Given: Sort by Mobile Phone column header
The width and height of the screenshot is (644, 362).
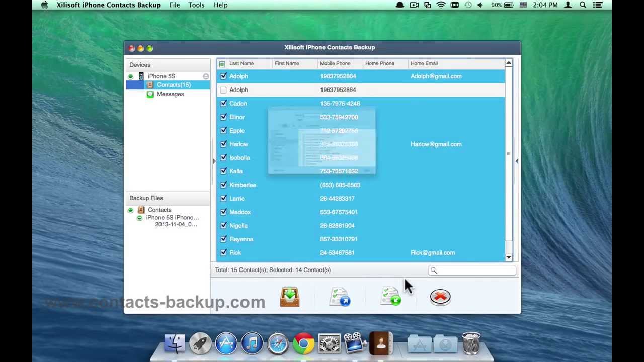Looking at the screenshot, I should click(335, 64).
